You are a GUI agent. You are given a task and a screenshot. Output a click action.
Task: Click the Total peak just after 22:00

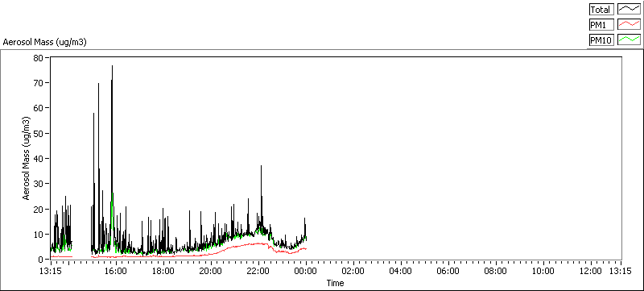[x=261, y=167]
